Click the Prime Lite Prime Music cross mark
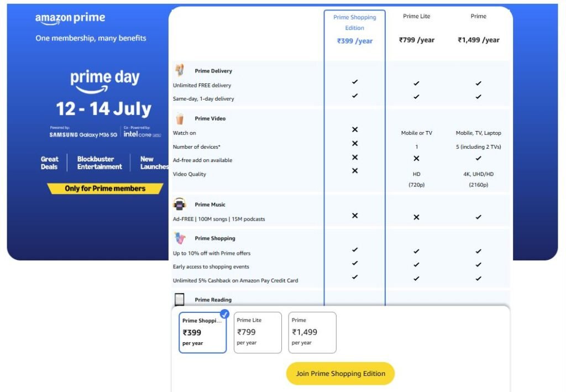 point(417,217)
